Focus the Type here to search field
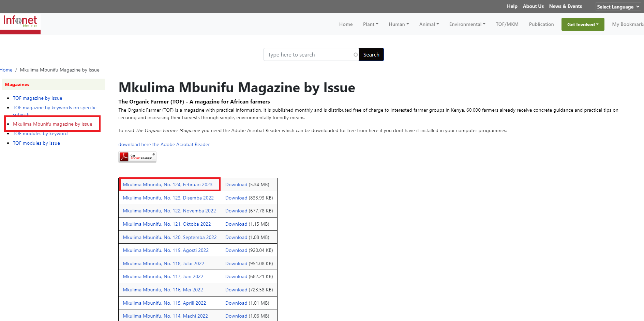 pos(311,54)
